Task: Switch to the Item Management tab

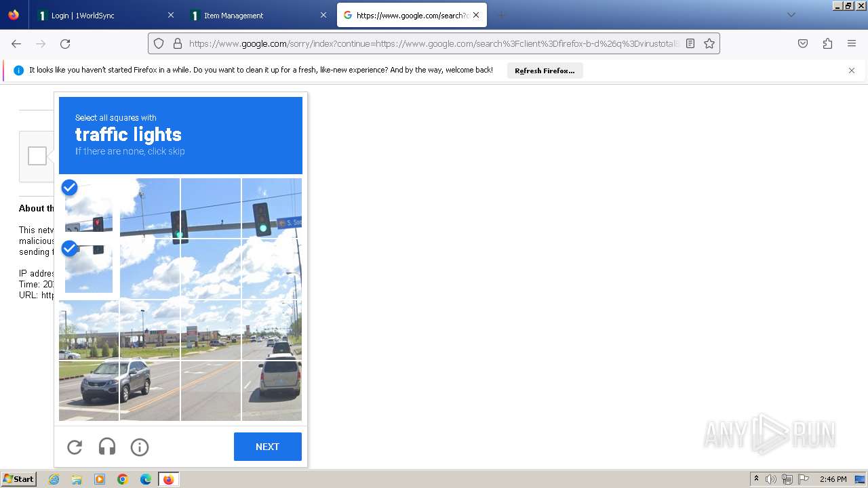Action: tap(258, 15)
